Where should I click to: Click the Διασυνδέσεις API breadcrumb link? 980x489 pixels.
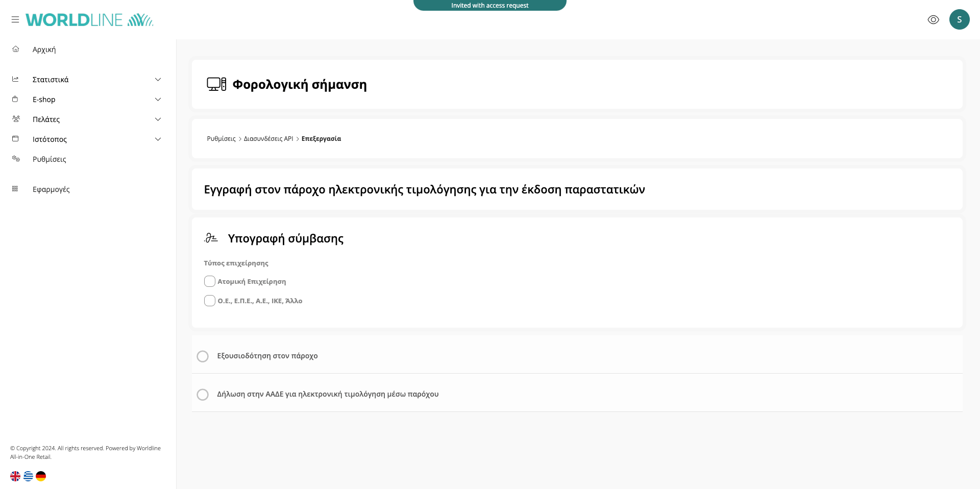click(x=268, y=139)
